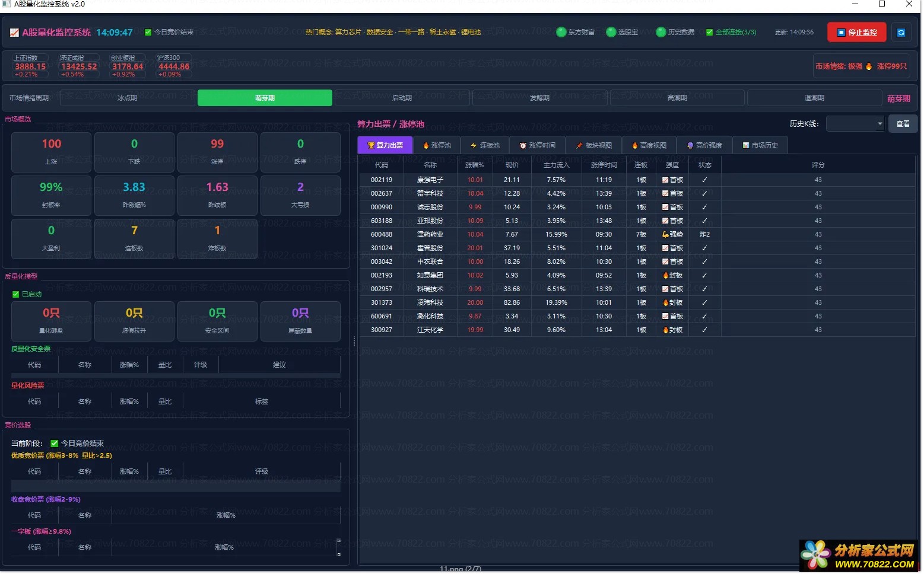
Task: Click the 历史数据 green status indicator
Action: click(x=661, y=32)
